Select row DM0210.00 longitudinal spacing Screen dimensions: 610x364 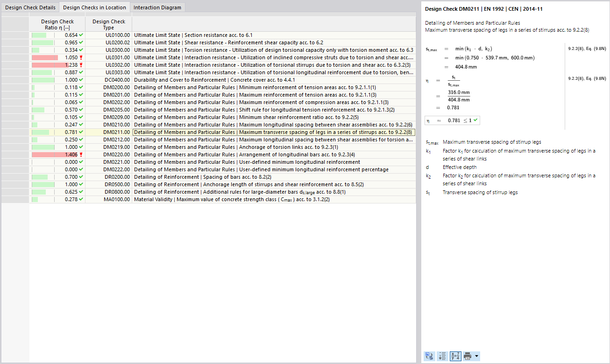coord(222,125)
